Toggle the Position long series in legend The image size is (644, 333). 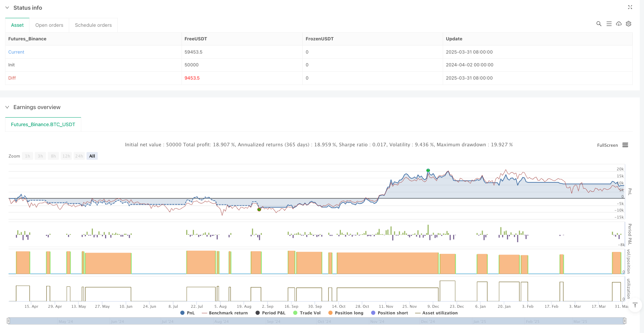[346, 313]
